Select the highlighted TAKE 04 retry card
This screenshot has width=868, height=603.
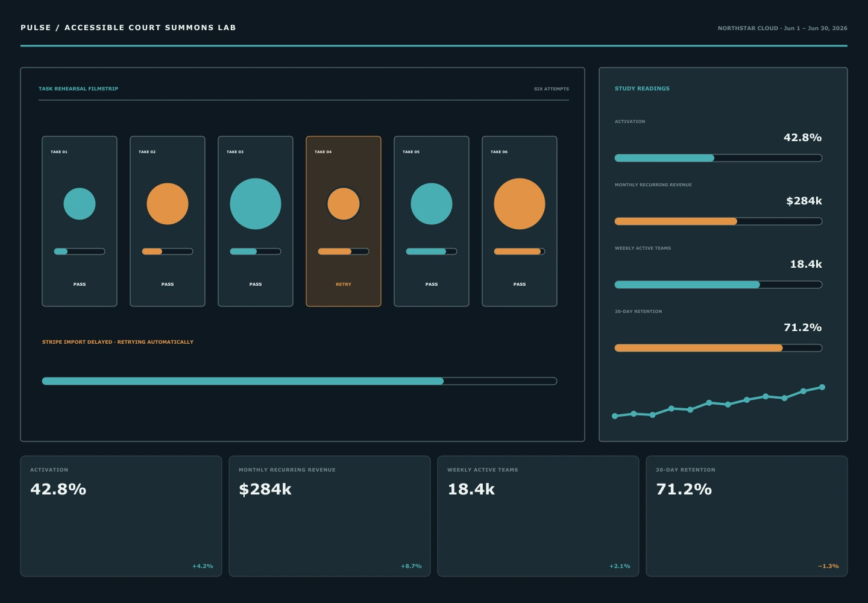pos(344,221)
